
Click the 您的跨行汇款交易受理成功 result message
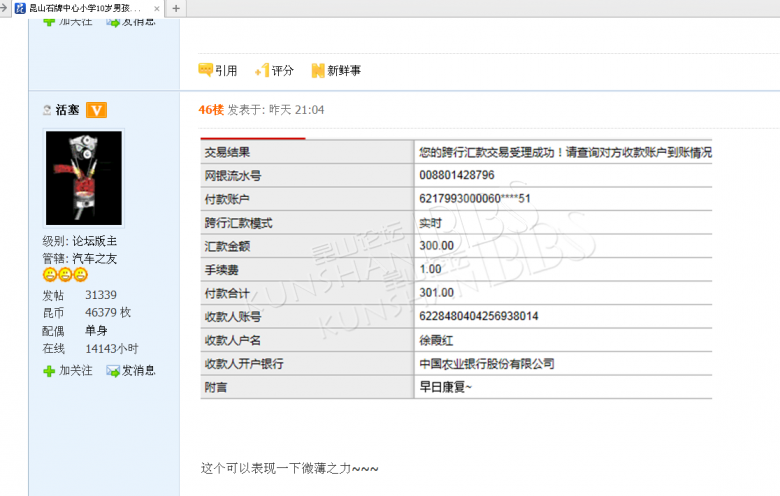pos(566,152)
